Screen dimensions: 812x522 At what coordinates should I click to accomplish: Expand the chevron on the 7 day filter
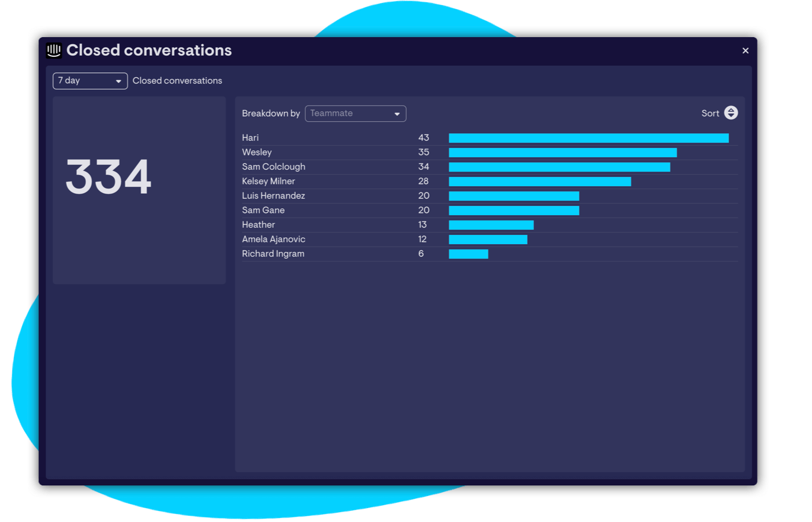point(119,81)
